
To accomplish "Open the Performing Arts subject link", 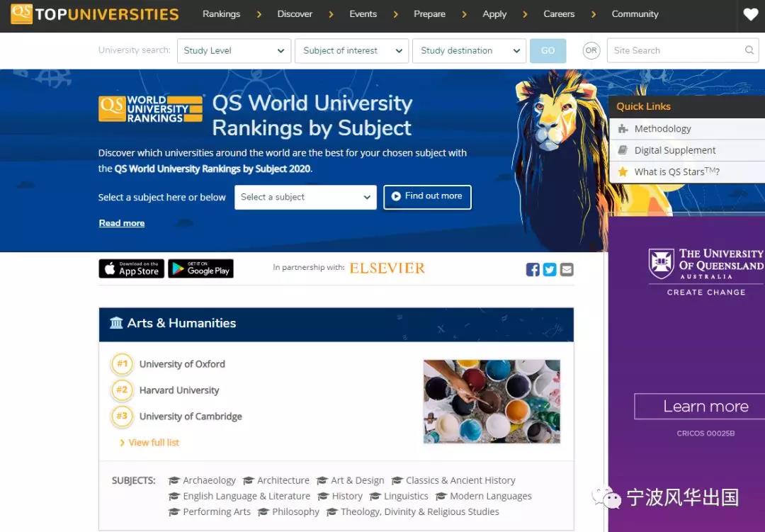I will [x=217, y=511].
